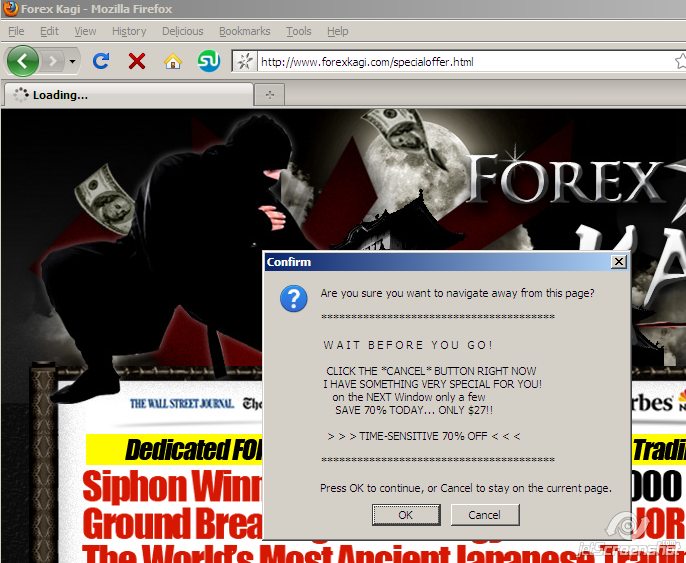Image resolution: width=686 pixels, height=563 pixels.
Task: Close the Confirm dialog with X
Action: coord(619,262)
